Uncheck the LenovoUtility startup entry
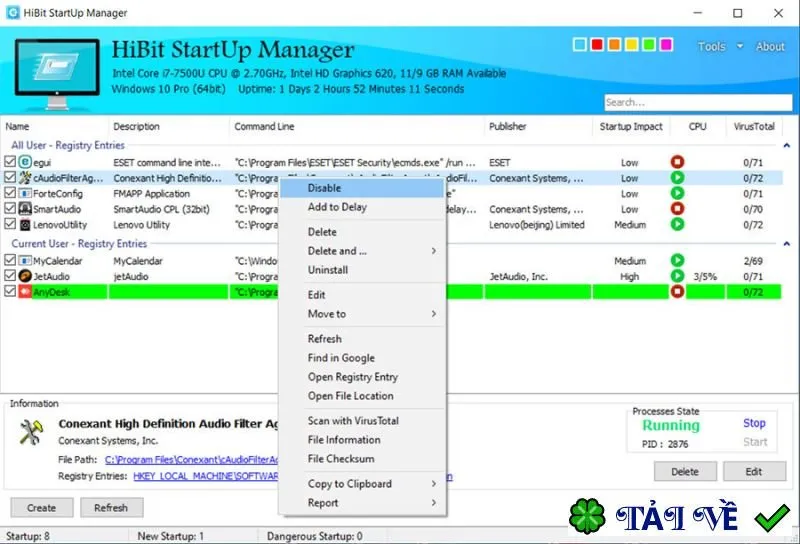This screenshot has height=544, width=800. (10, 224)
